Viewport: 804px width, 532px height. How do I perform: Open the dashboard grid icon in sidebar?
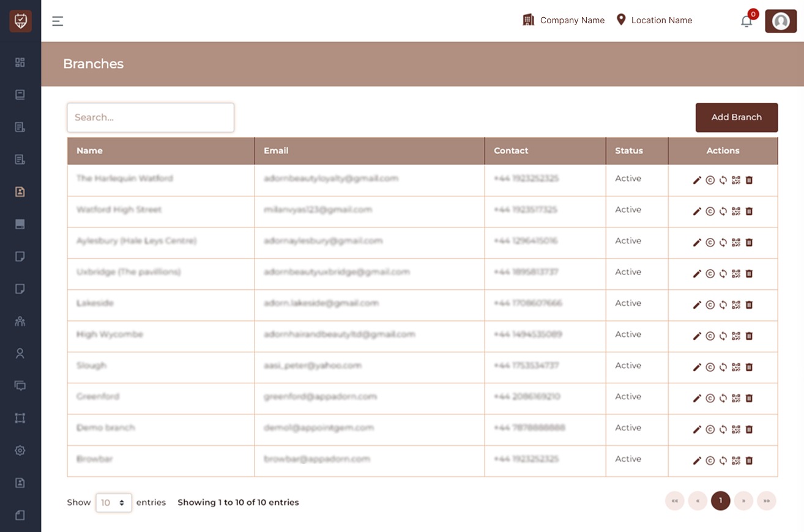(20, 62)
